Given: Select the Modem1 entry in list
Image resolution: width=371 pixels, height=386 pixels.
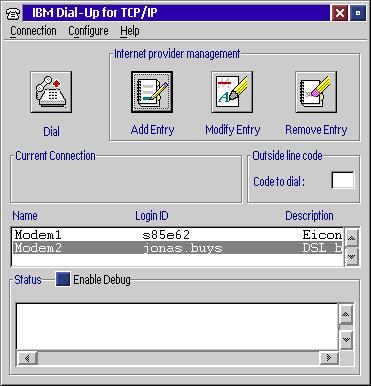Looking at the screenshot, I should [178, 235].
